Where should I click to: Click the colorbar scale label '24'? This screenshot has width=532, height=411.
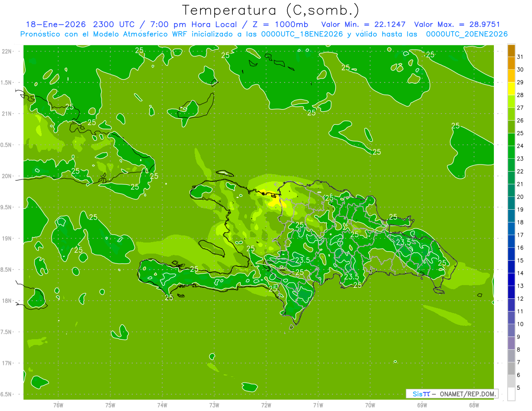(x=520, y=146)
